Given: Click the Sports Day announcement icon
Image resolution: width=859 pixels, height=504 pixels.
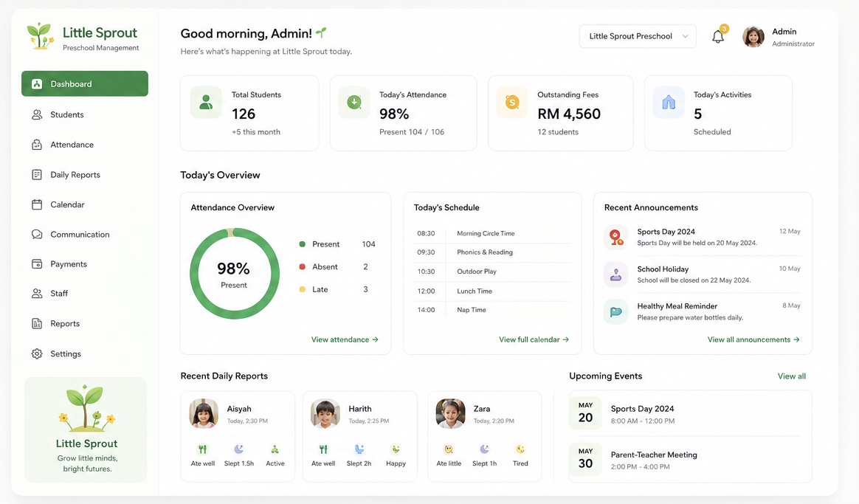Looking at the screenshot, I should point(615,237).
